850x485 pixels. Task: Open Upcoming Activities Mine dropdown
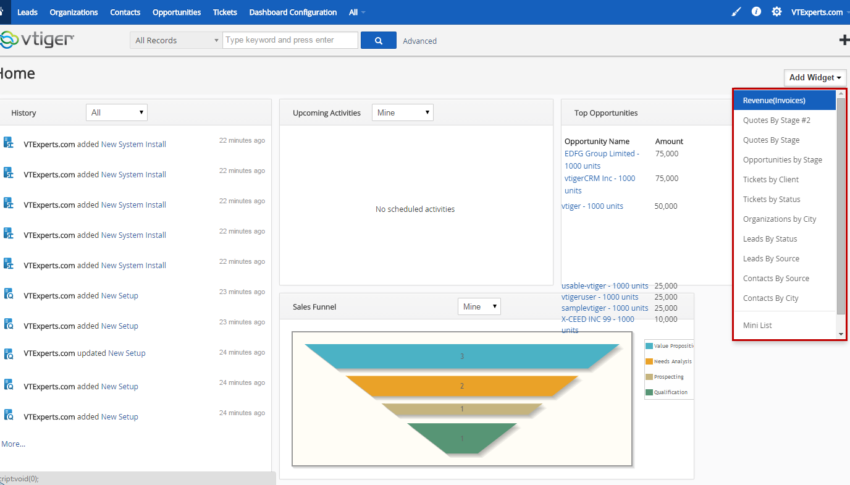tap(403, 112)
